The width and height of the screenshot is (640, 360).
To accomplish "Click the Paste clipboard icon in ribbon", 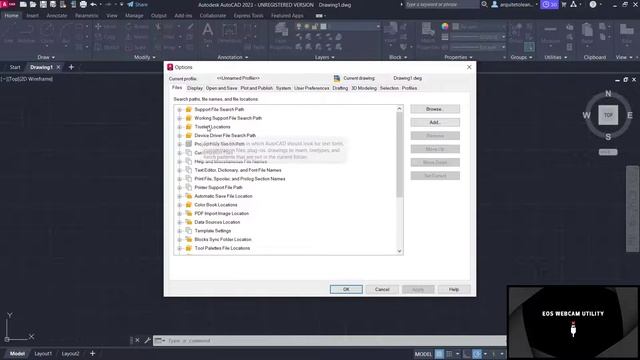I will tap(587, 30).
